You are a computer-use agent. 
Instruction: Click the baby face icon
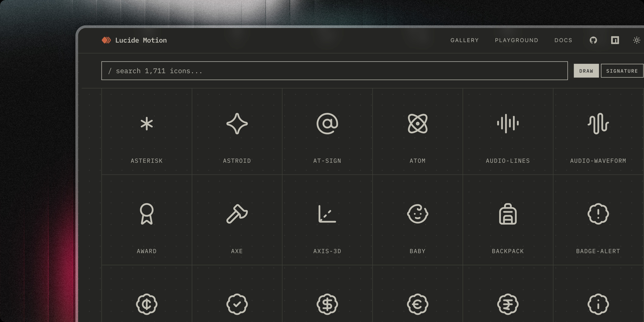click(417, 214)
